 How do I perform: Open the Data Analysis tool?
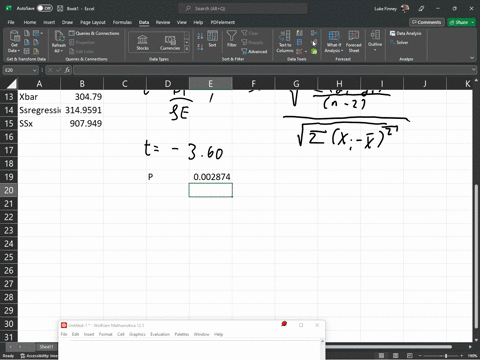point(405,33)
